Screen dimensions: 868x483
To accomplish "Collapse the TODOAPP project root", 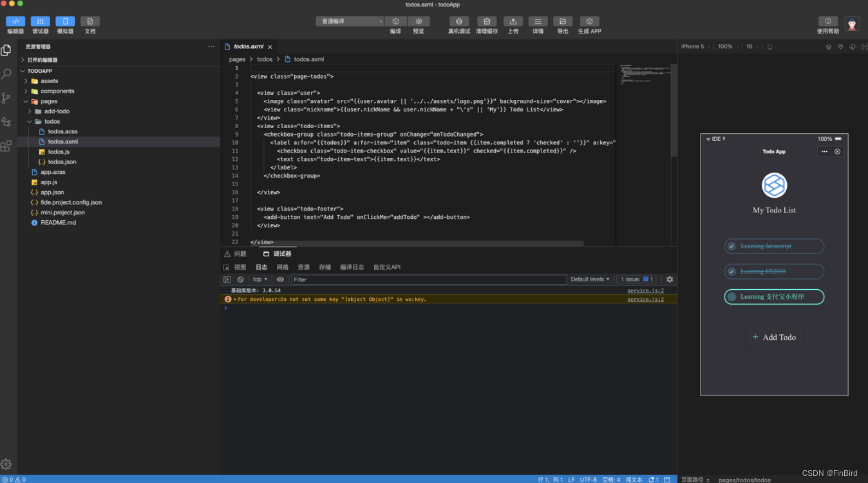I will click(x=118, y=71).
